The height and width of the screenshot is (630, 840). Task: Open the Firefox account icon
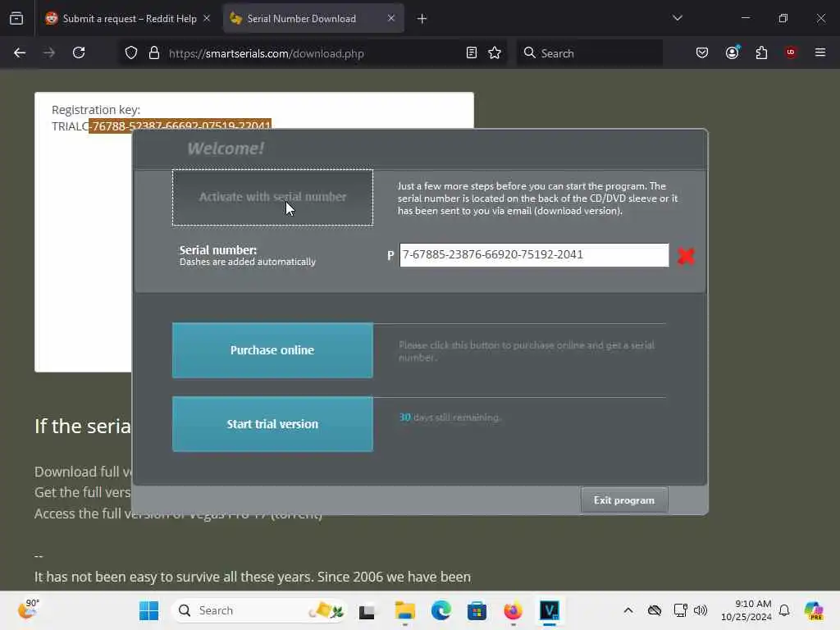tap(733, 52)
